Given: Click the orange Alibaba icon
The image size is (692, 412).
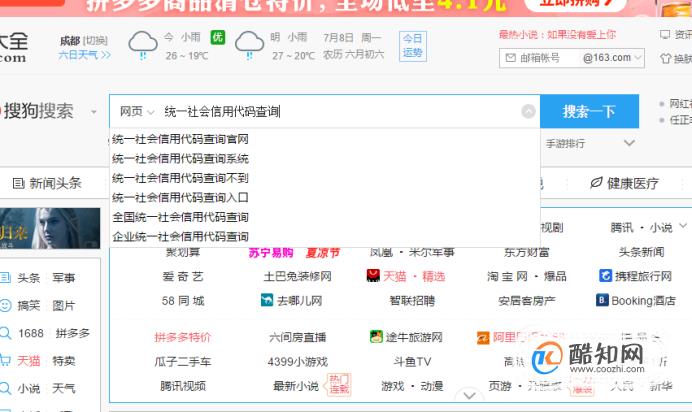Looking at the screenshot, I should pyautogui.click(x=483, y=338).
